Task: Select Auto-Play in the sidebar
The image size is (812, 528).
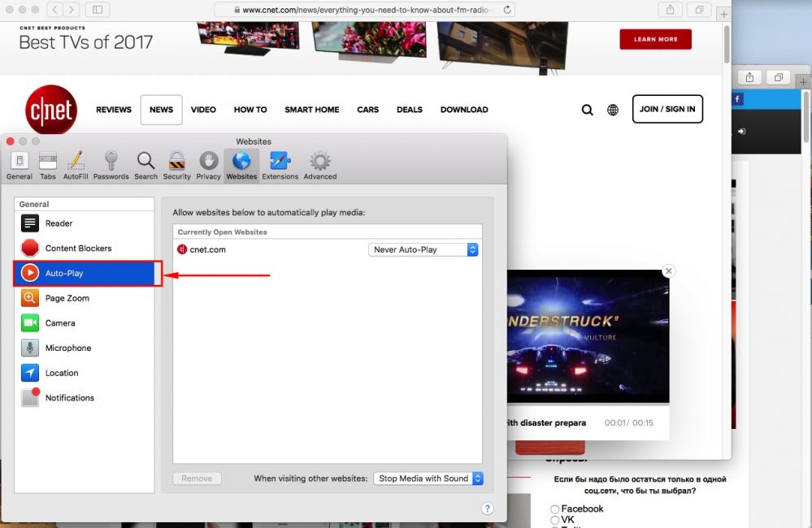Action: pyautogui.click(x=85, y=273)
